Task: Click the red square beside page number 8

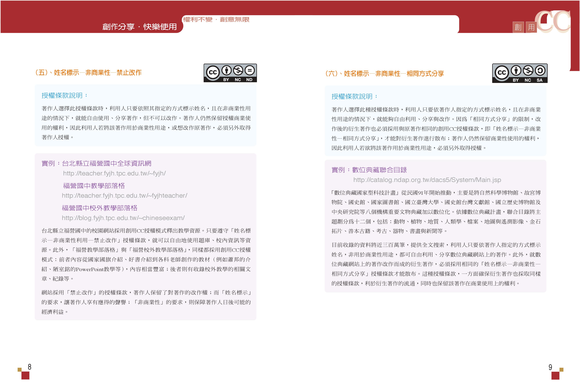Action: [25, 375]
